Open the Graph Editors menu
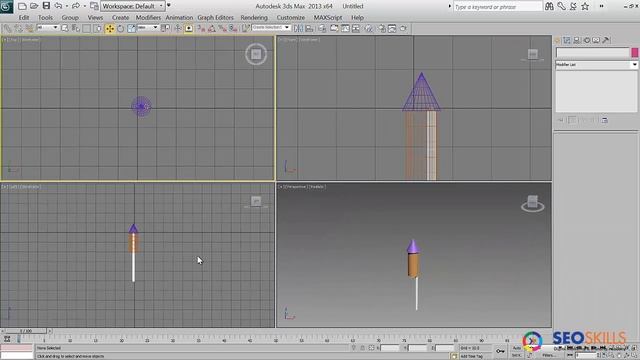The height and width of the screenshot is (360, 640). pos(216,18)
